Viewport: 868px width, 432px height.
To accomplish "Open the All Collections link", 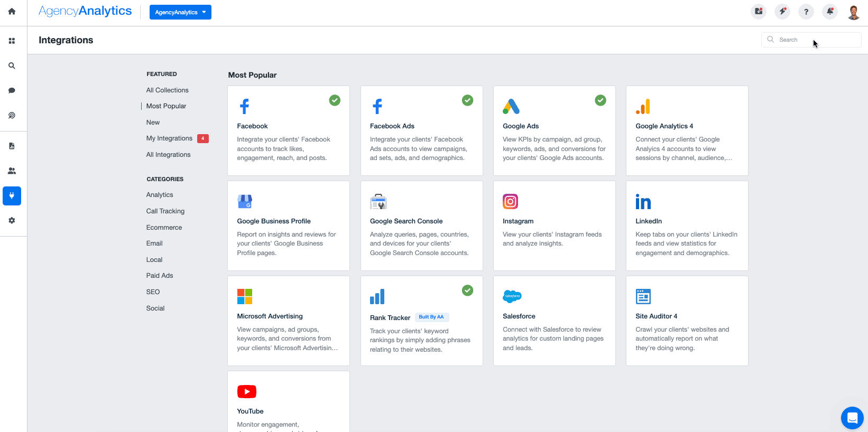I will click(167, 90).
